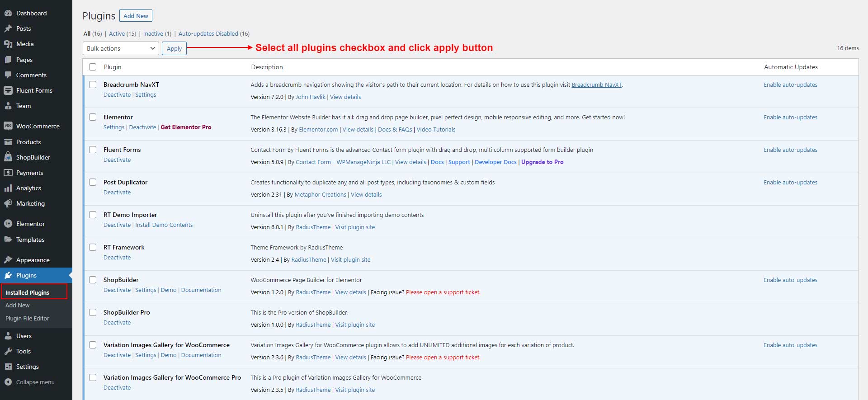Tick the ShopBuilder Pro checkbox
This screenshot has width=868, height=400.
(93, 312)
